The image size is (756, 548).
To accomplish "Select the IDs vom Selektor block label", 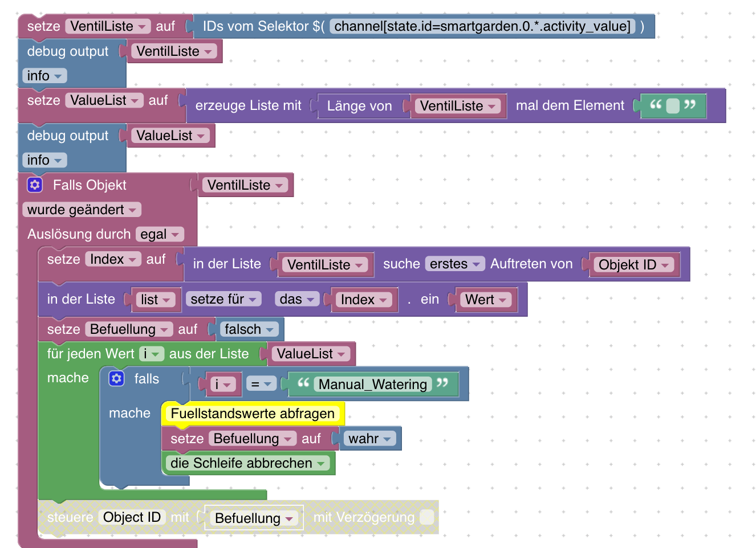I will tap(264, 26).
